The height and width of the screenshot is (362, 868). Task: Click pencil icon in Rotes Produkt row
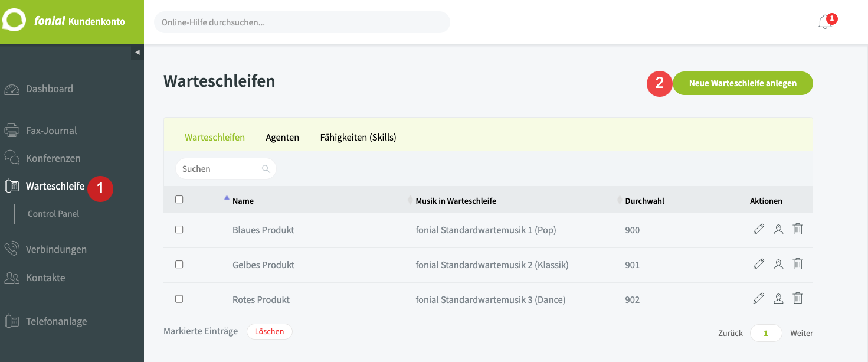pos(759,299)
